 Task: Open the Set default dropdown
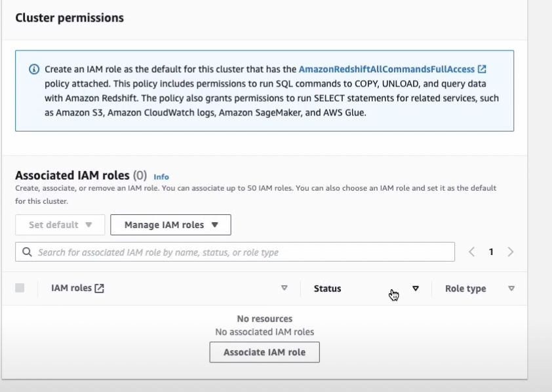click(60, 225)
